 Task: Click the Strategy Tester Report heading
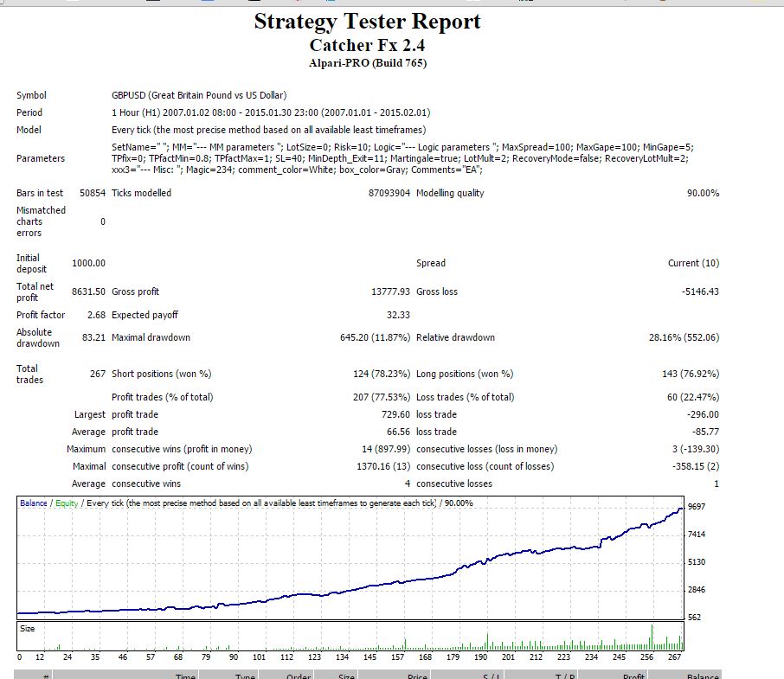367,22
